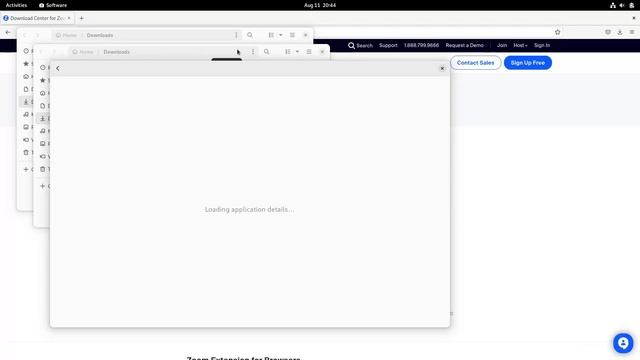Open search in the rearmost Files window
Screen dimensions: 640x360
coord(250,35)
